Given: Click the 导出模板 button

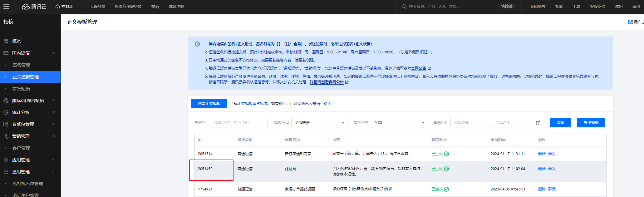Looking at the screenshot, I should pos(591,123).
